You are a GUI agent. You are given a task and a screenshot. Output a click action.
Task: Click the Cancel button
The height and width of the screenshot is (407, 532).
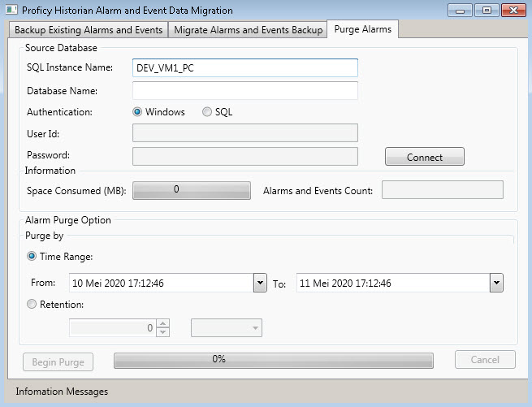[485, 360]
